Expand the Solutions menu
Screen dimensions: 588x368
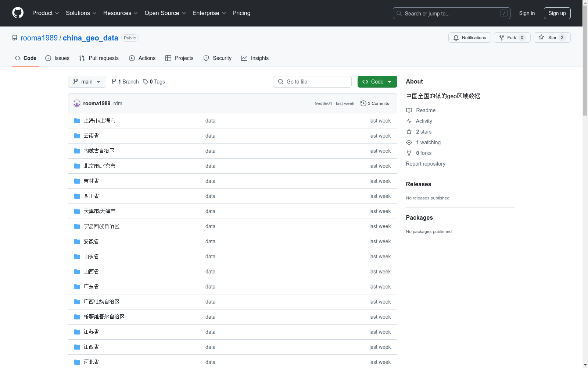[x=81, y=13]
